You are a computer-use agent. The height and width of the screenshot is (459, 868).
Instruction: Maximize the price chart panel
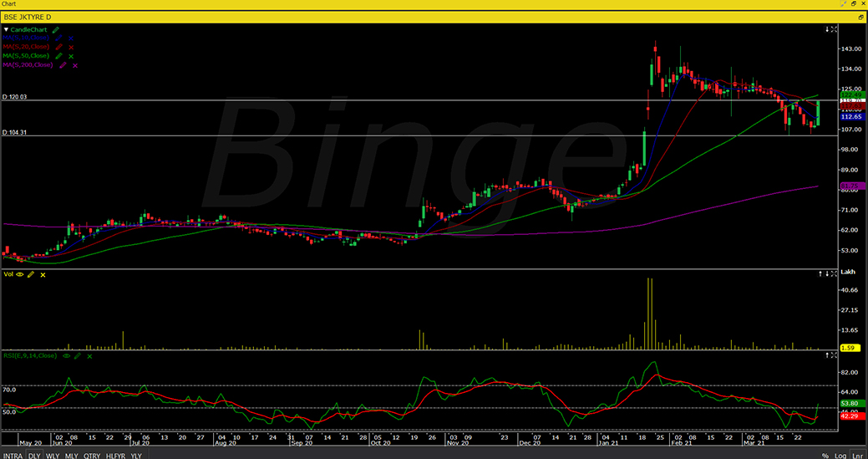[835, 28]
